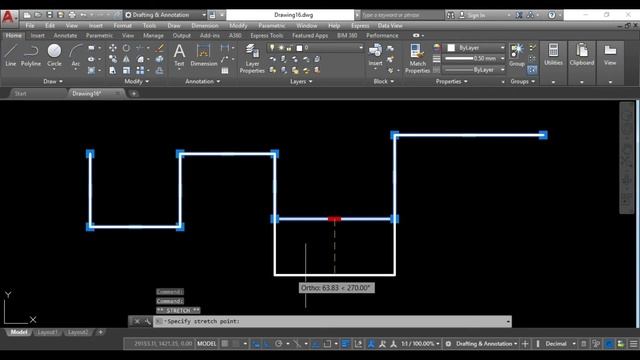Open the Format menu

(x=122, y=26)
